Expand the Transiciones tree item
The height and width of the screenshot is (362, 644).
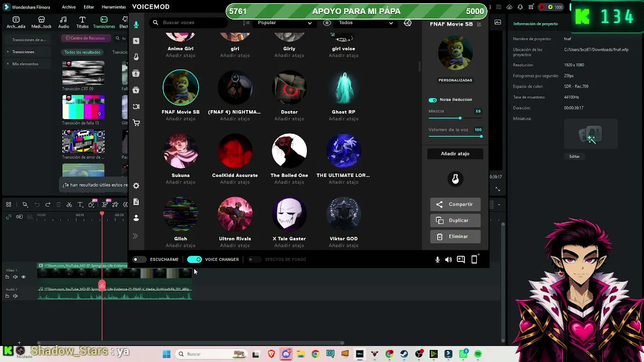click(x=8, y=52)
